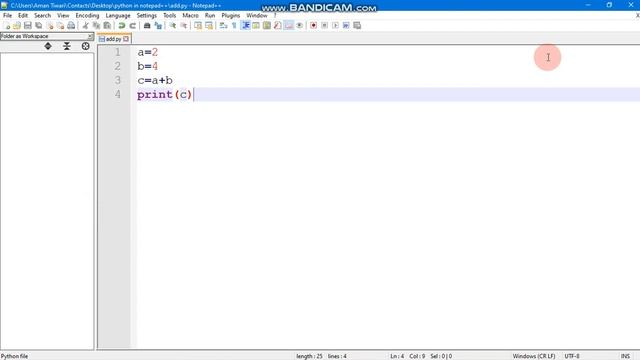
Task: Open the Edit menu
Action: click(23, 16)
